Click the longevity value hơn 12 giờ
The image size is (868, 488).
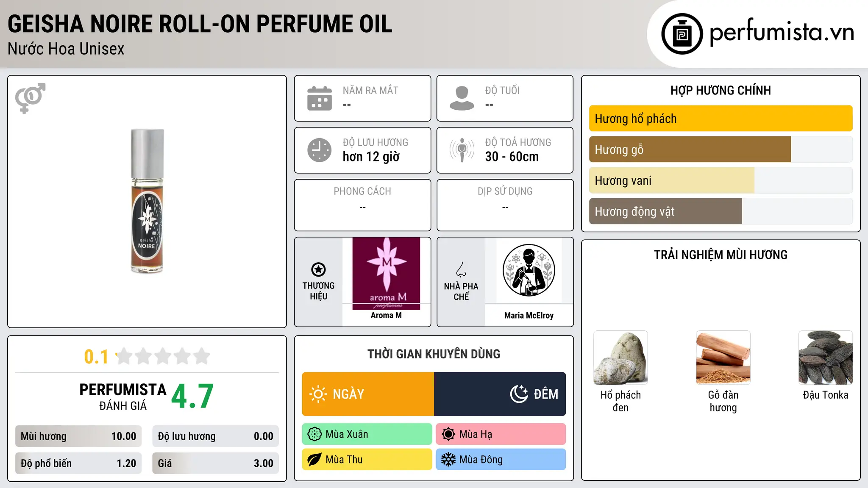(x=371, y=157)
